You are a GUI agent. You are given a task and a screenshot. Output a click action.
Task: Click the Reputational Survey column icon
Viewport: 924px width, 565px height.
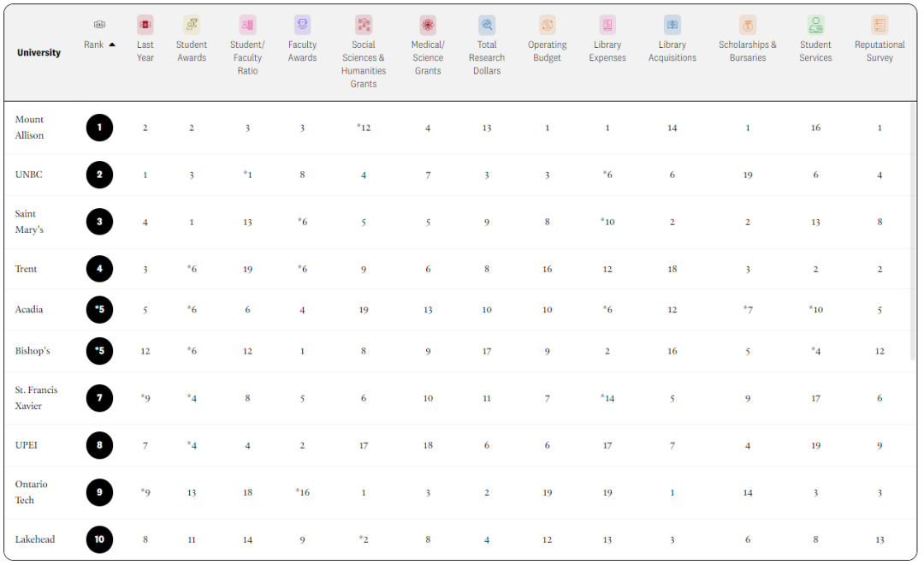[x=880, y=25]
